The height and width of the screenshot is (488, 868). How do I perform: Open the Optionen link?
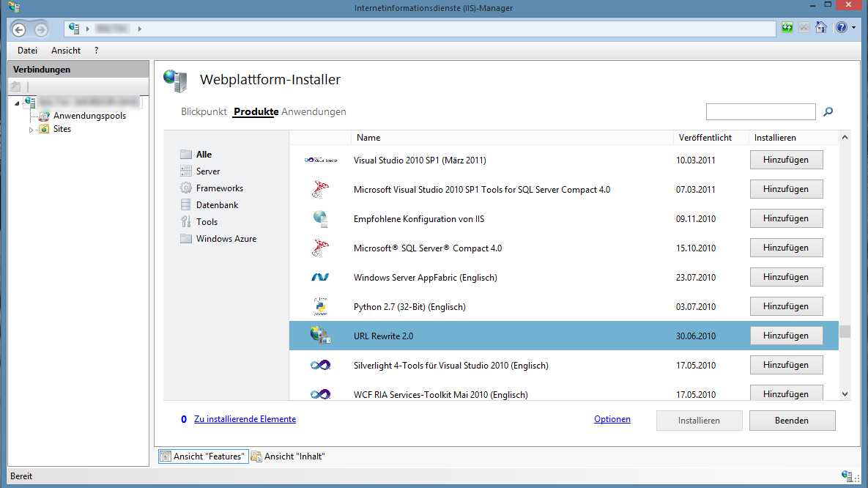click(612, 419)
